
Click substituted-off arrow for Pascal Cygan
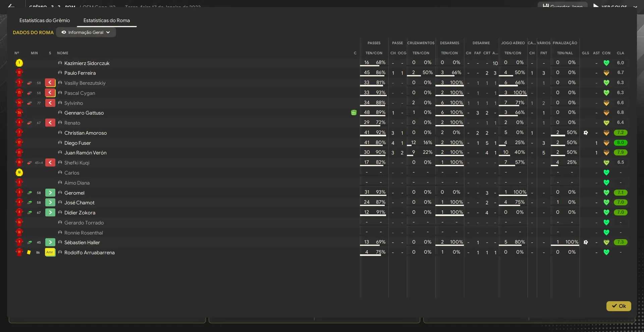pos(50,93)
